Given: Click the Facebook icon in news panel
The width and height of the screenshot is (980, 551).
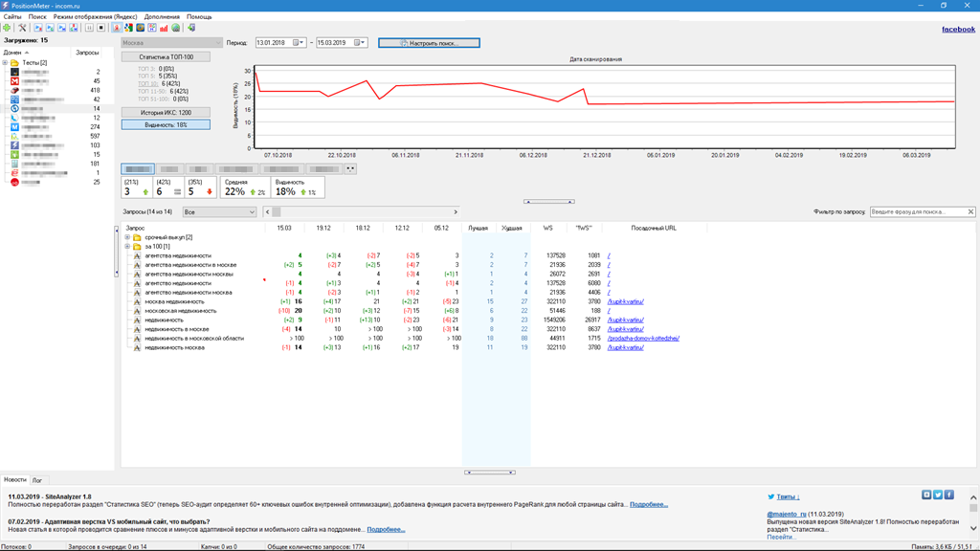Looking at the screenshot, I should 949,495.
